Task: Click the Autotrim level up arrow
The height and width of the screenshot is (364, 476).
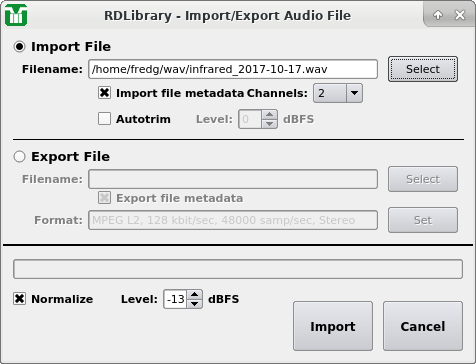Action: [269, 115]
